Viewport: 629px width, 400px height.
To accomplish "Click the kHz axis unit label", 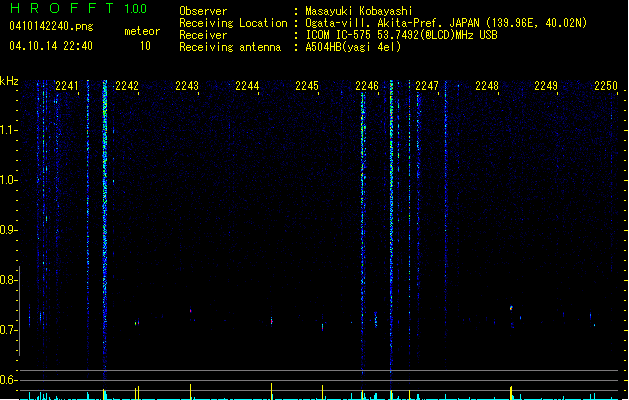I will tap(9, 81).
